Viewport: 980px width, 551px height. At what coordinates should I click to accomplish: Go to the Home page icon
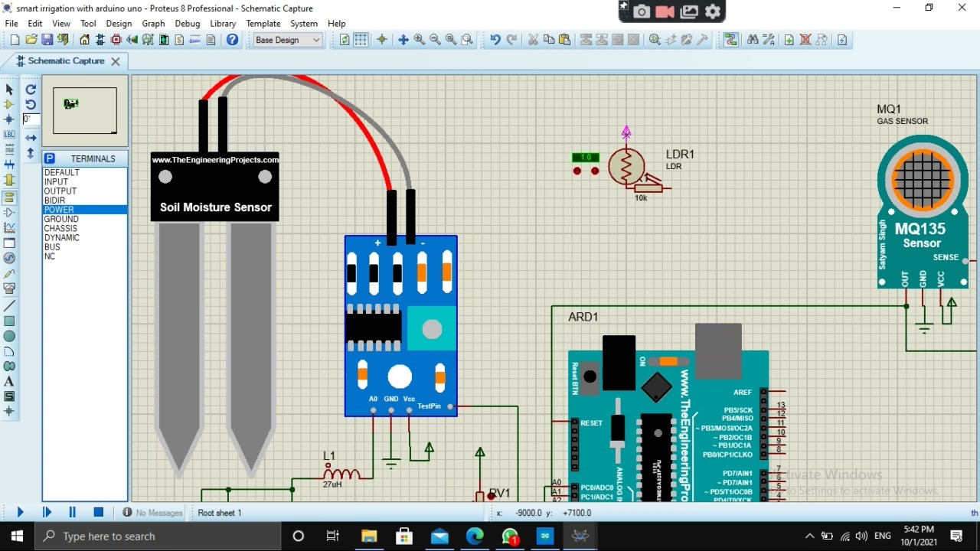coord(85,40)
